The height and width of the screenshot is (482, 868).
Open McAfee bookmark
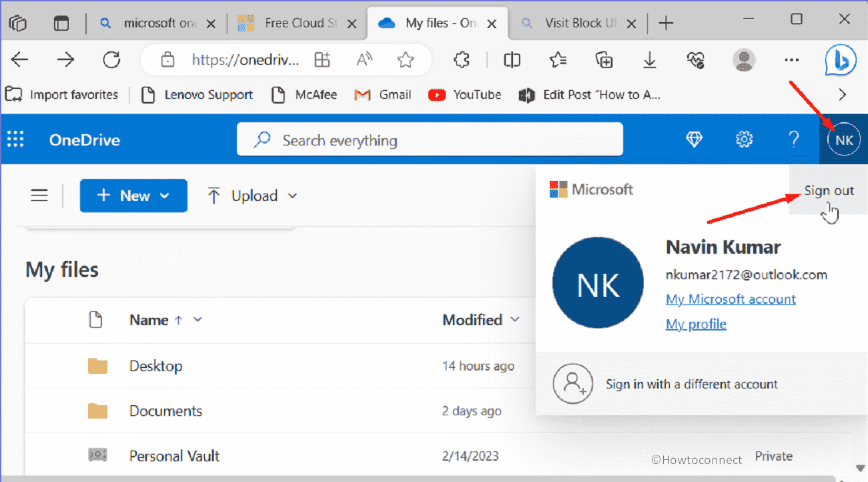pyautogui.click(x=304, y=95)
